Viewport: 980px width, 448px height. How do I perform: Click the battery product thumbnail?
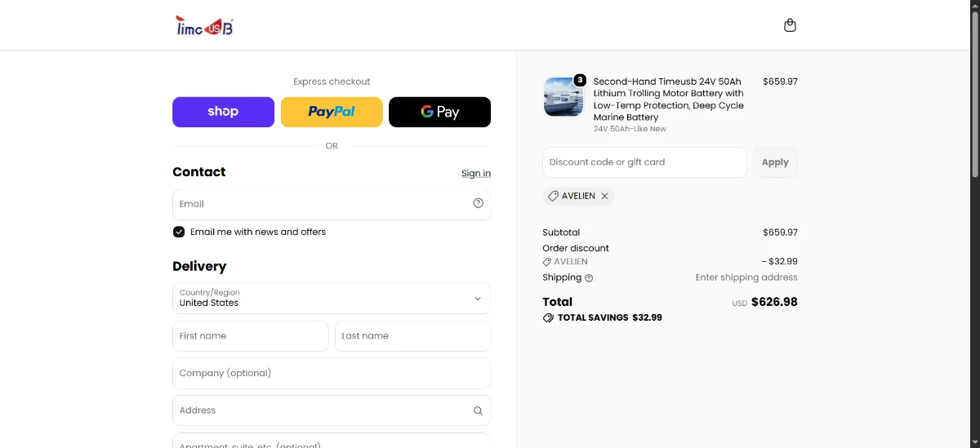[x=563, y=97]
